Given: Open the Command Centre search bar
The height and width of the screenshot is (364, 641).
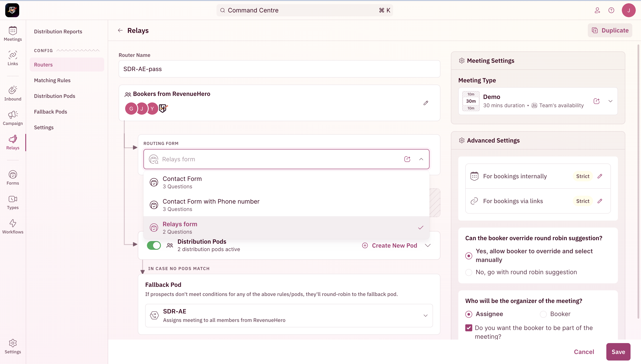Looking at the screenshot, I should coord(305,10).
